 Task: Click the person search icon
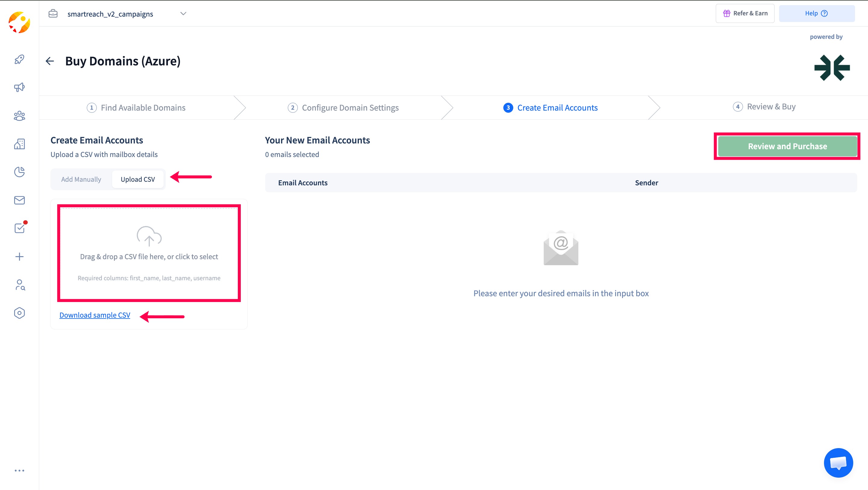20,285
